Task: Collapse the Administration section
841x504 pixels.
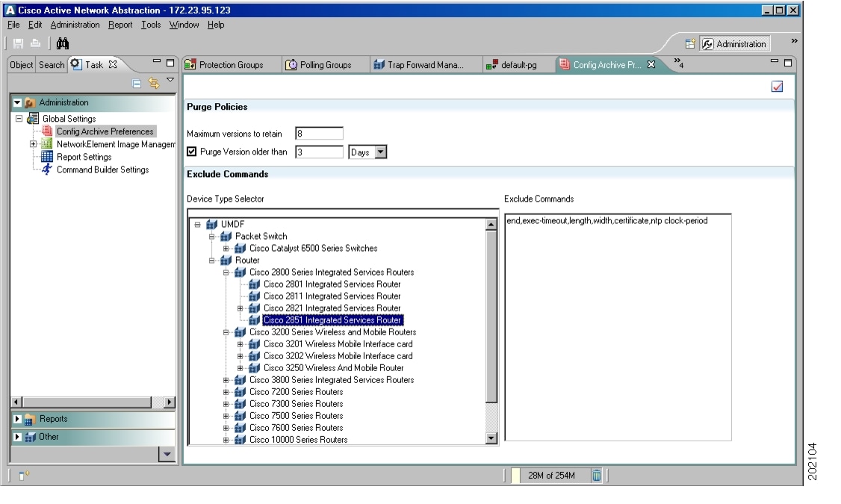Action: click(17, 102)
